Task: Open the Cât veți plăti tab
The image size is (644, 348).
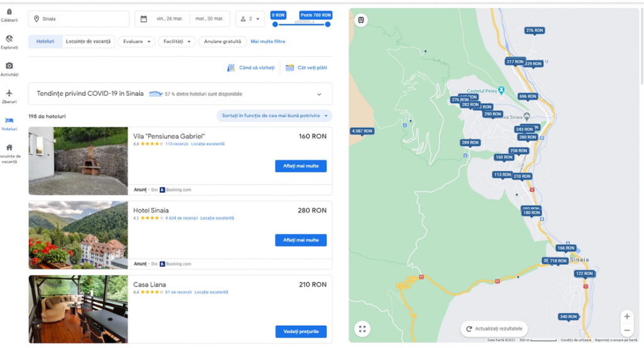Action: (x=306, y=67)
